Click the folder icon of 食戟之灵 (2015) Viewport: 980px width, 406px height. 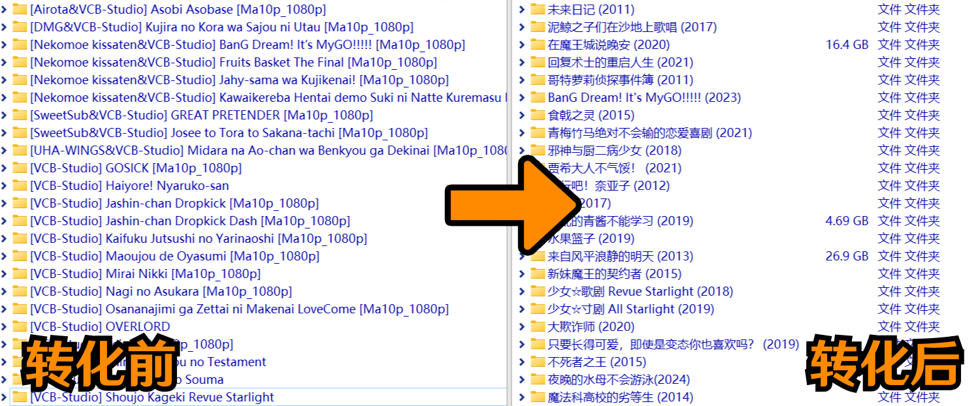pyautogui.click(x=538, y=116)
